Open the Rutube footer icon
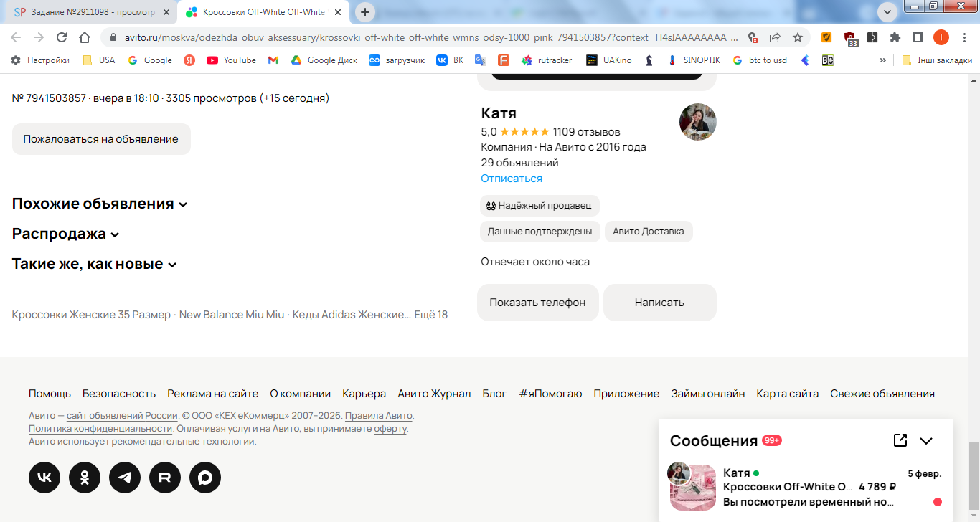Image resolution: width=980 pixels, height=522 pixels. pyautogui.click(x=165, y=478)
